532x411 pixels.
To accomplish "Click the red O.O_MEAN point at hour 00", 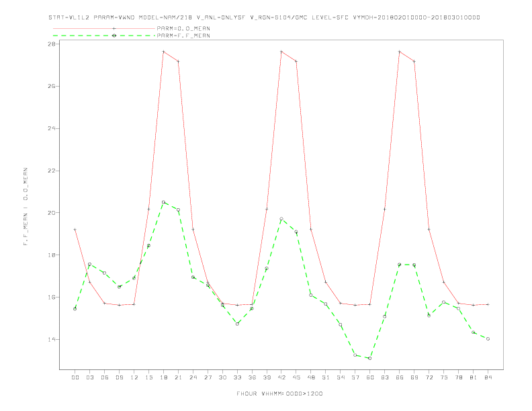I will (x=75, y=230).
